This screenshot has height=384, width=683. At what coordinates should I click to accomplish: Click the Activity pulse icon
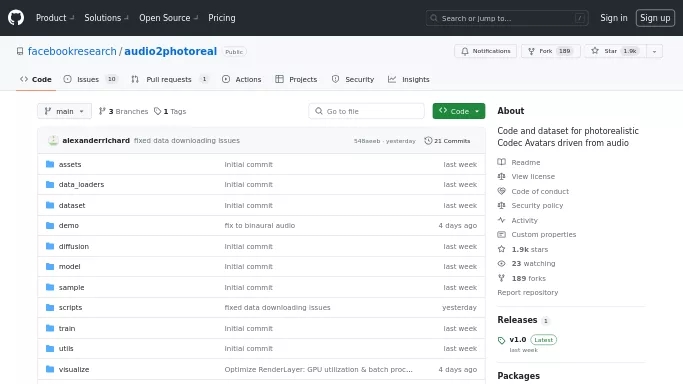click(501, 220)
